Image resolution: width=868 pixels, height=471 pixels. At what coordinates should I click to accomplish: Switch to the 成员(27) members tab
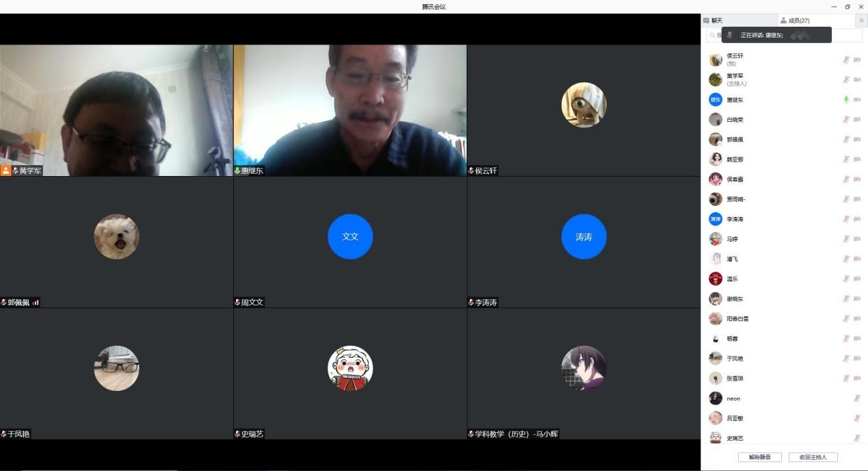(797, 21)
